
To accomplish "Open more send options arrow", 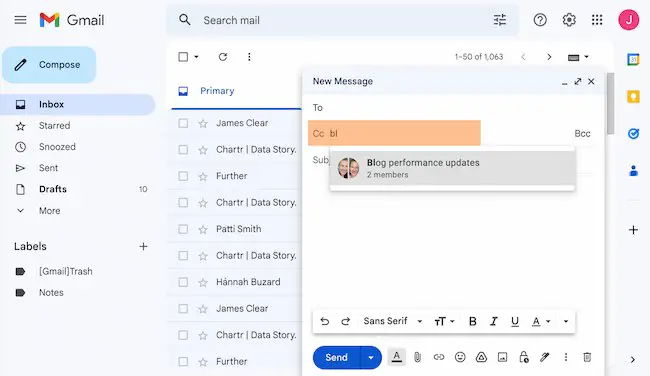I will [371, 357].
